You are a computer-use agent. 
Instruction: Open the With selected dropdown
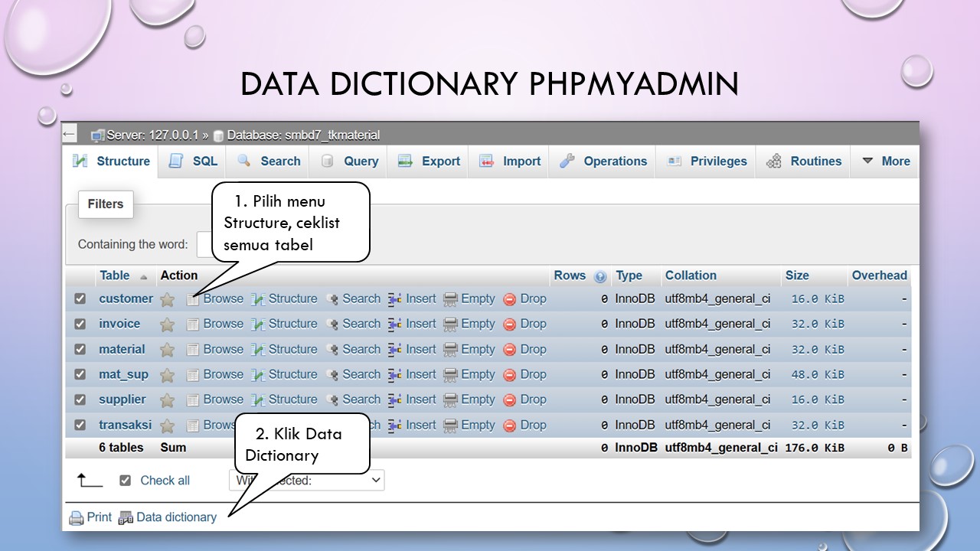306,481
